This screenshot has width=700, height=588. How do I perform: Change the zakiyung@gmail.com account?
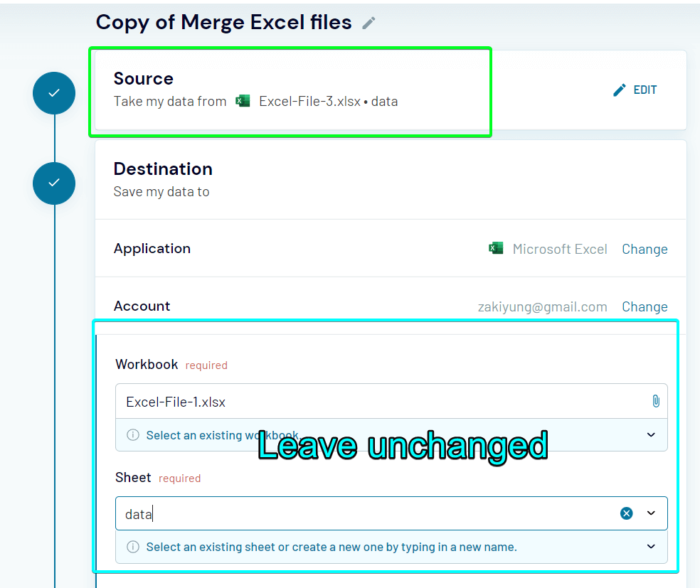645,306
